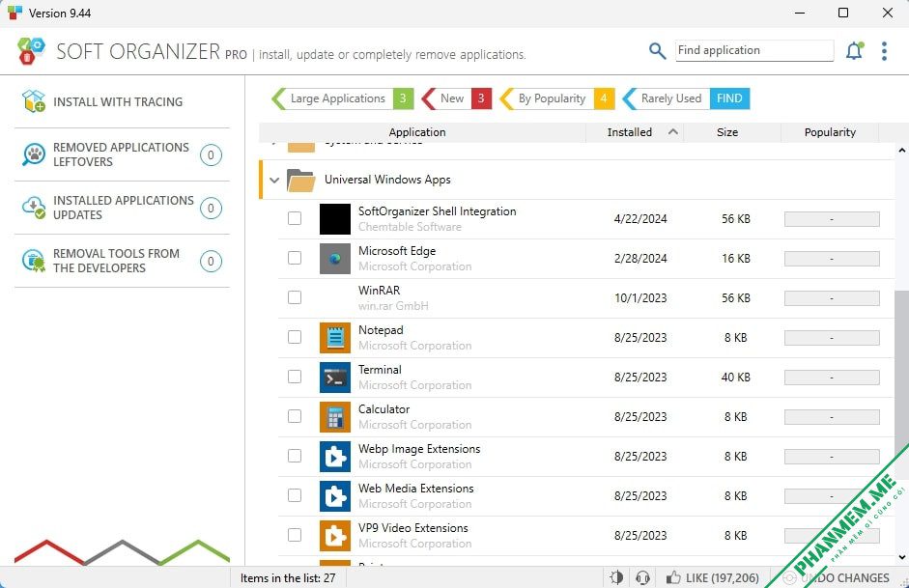Click the popularity bar for Microsoft Edge
The width and height of the screenshot is (909, 588).
[x=832, y=259]
